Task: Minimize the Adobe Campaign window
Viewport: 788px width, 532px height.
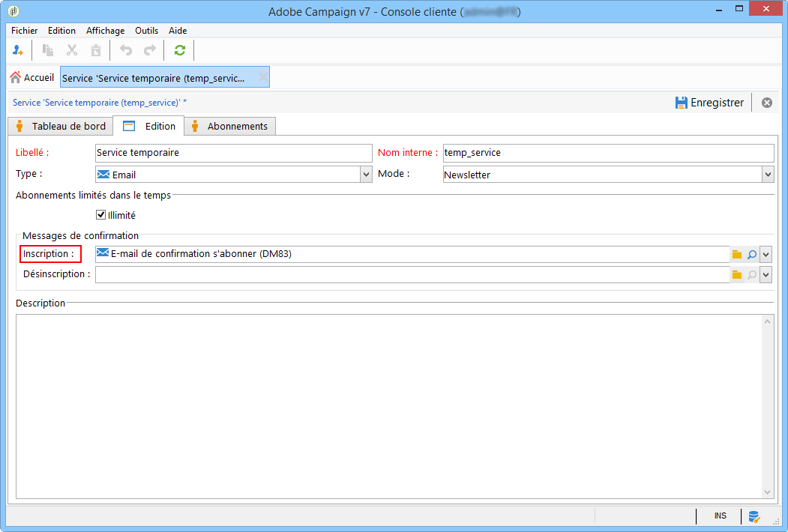Action: coord(719,9)
